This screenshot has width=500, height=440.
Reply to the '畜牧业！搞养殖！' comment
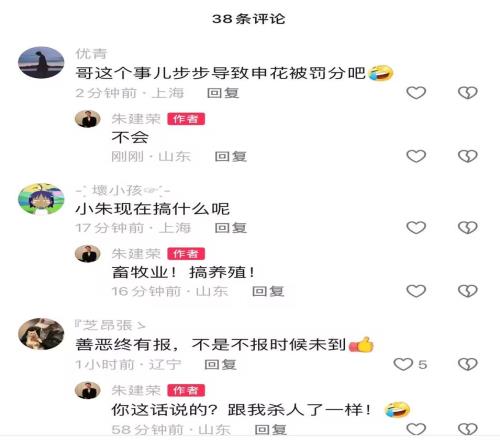tap(268, 291)
